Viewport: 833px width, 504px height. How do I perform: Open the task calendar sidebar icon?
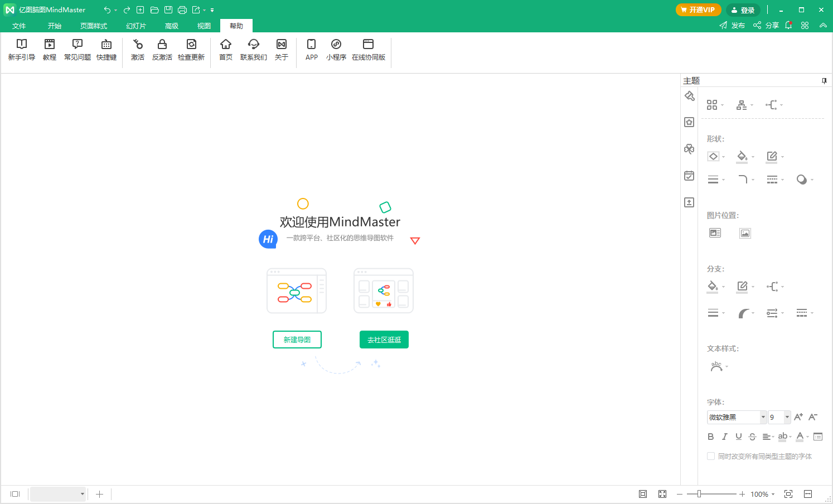[689, 176]
